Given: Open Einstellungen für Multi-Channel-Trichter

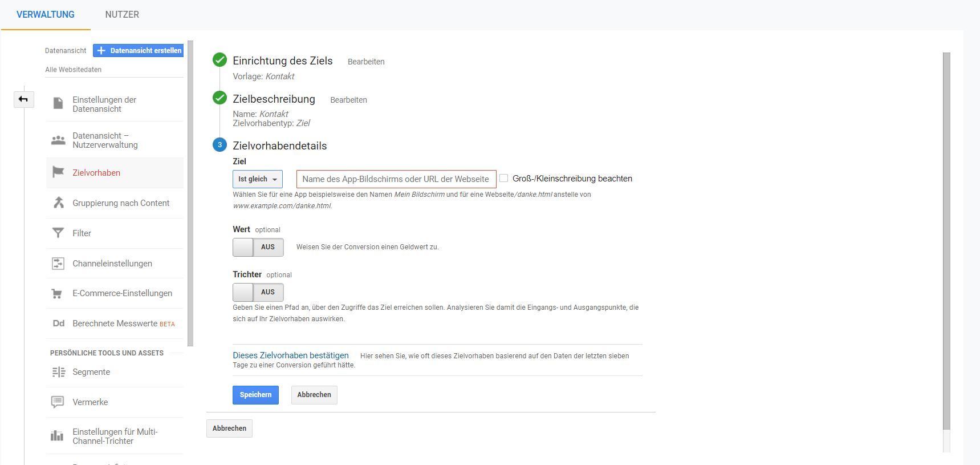Looking at the screenshot, I should tap(115, 436).
